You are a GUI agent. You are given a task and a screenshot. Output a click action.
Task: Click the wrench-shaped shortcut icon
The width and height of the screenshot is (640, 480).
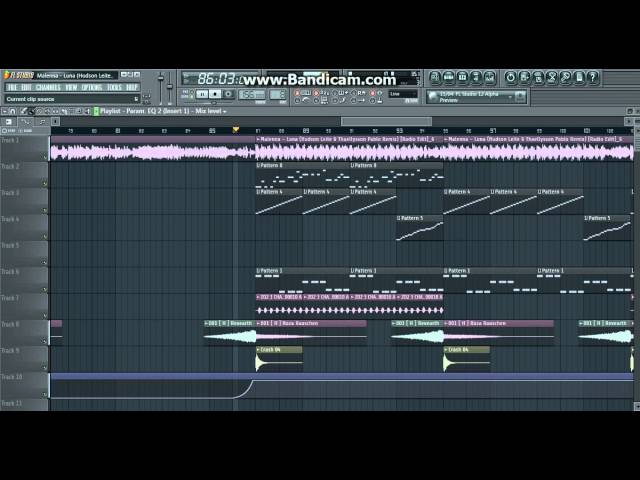(565, 77)
